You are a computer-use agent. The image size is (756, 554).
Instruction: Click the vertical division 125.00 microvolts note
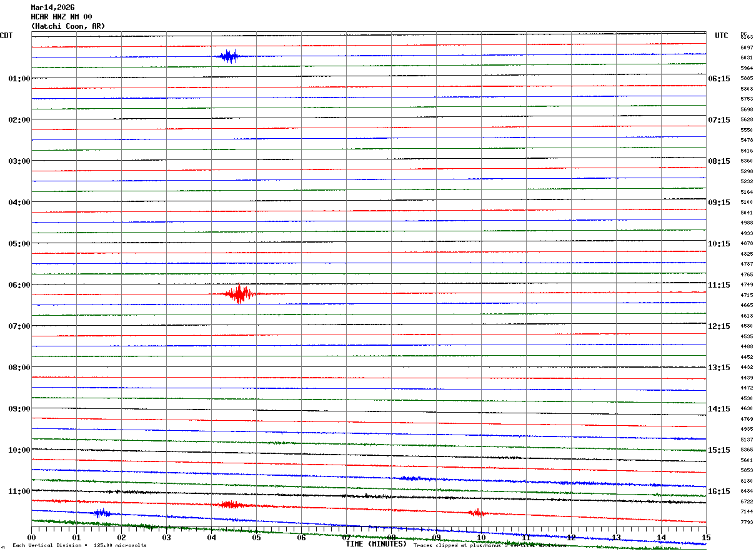(x=79, y=546)
